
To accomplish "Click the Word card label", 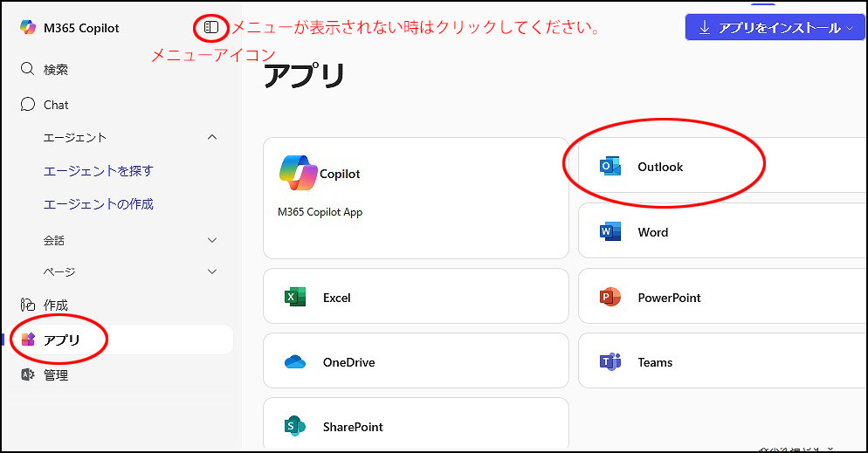I will coord(652,232).
